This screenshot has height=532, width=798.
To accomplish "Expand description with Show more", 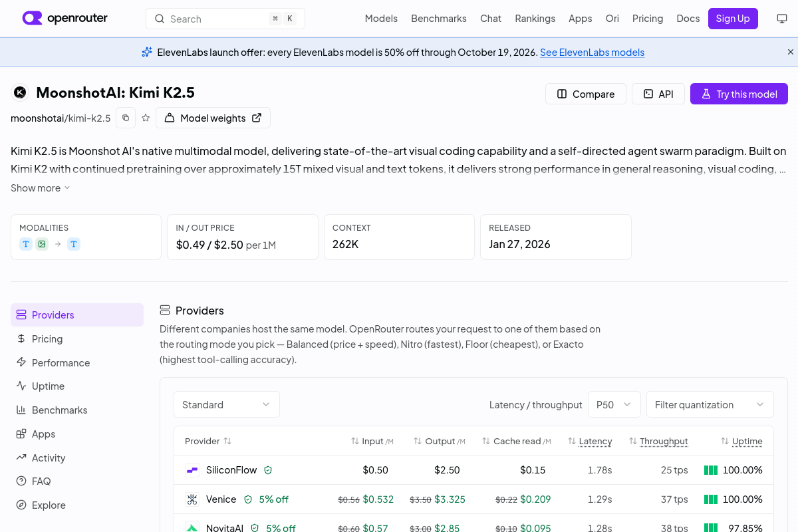I will pos(41,188).
